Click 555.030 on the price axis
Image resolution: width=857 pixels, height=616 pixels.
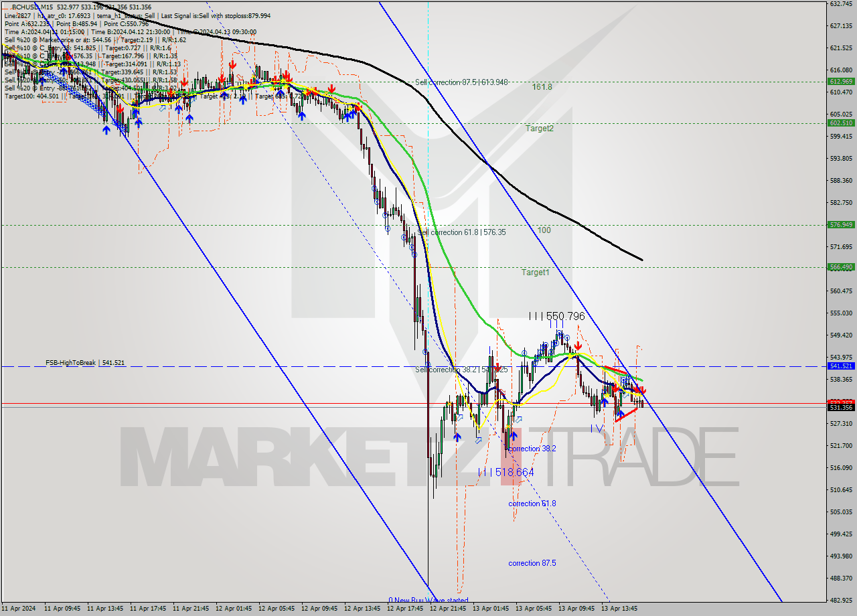pos(841,313)
